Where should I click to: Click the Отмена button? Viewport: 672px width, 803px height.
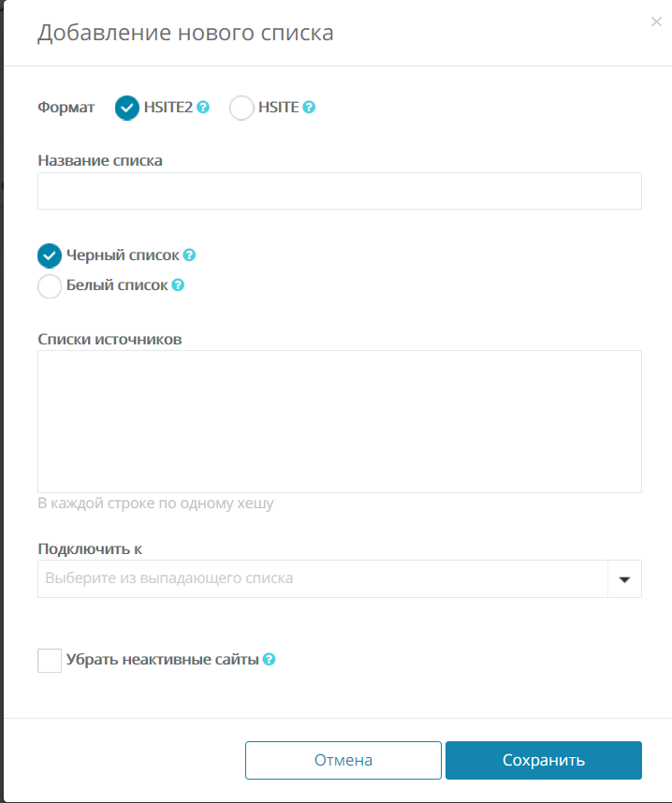pos(343,760)
